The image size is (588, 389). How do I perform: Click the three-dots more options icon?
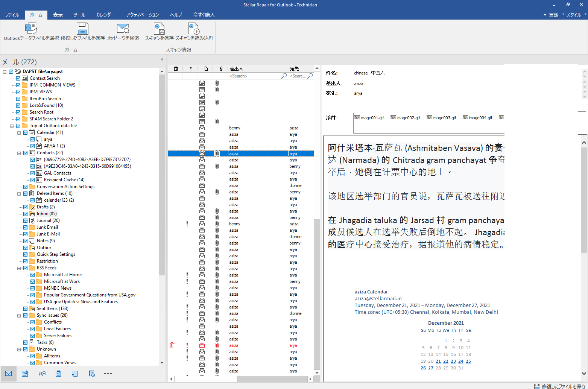[108, 374]
